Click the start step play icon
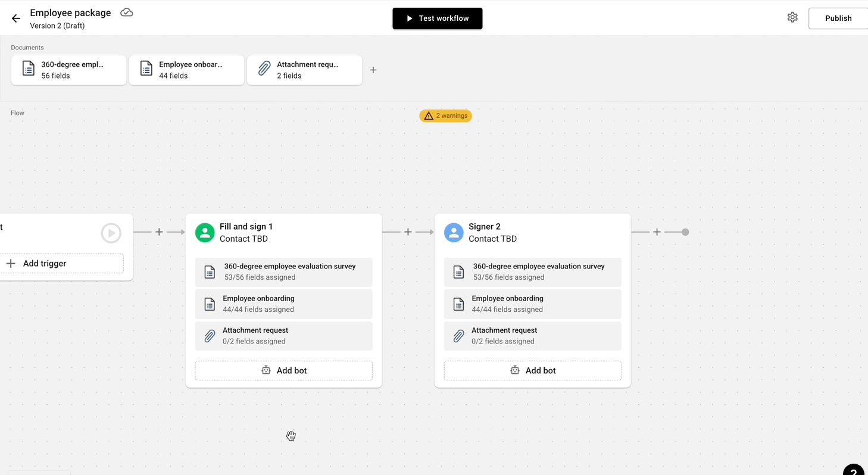 [111, 233]
